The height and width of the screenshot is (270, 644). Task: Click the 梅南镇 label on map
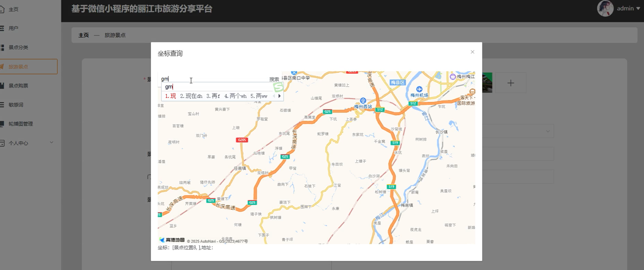pyautogui.click(x=407, y=205)
